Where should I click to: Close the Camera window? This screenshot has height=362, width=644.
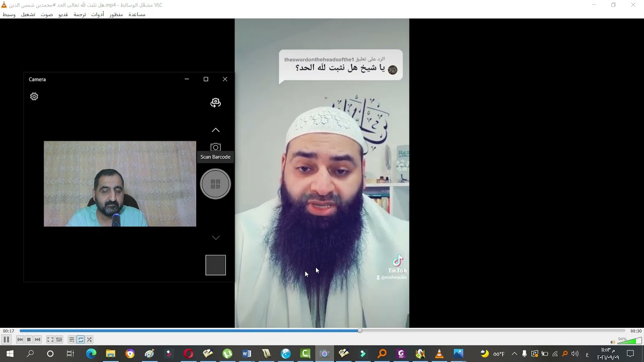point(225,79)
